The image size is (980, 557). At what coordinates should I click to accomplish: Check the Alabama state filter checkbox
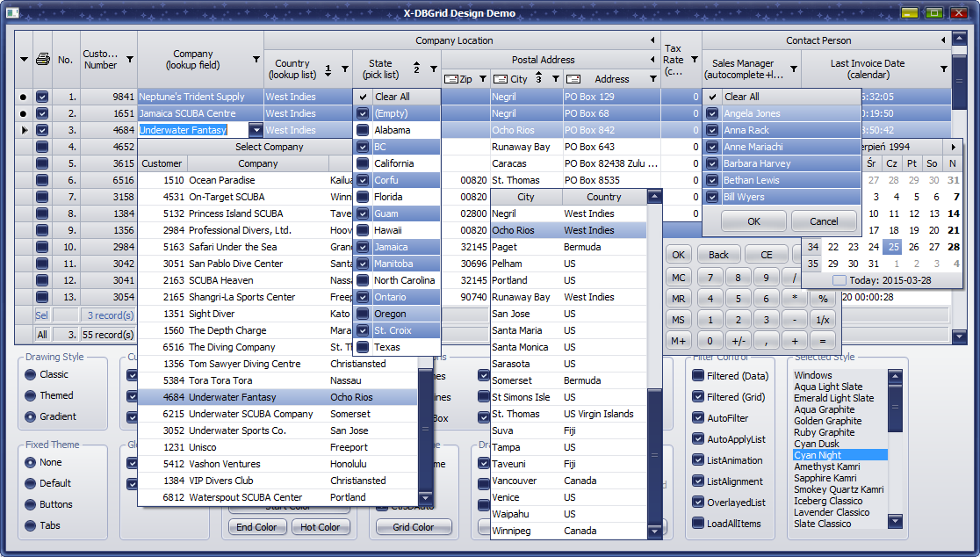[x=363, y=130]
